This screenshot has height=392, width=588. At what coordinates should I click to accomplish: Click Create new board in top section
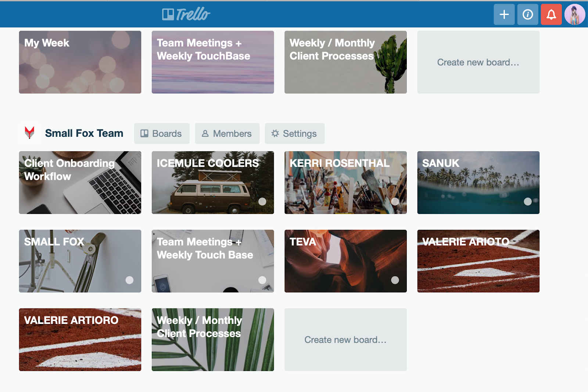pos(478,62)
